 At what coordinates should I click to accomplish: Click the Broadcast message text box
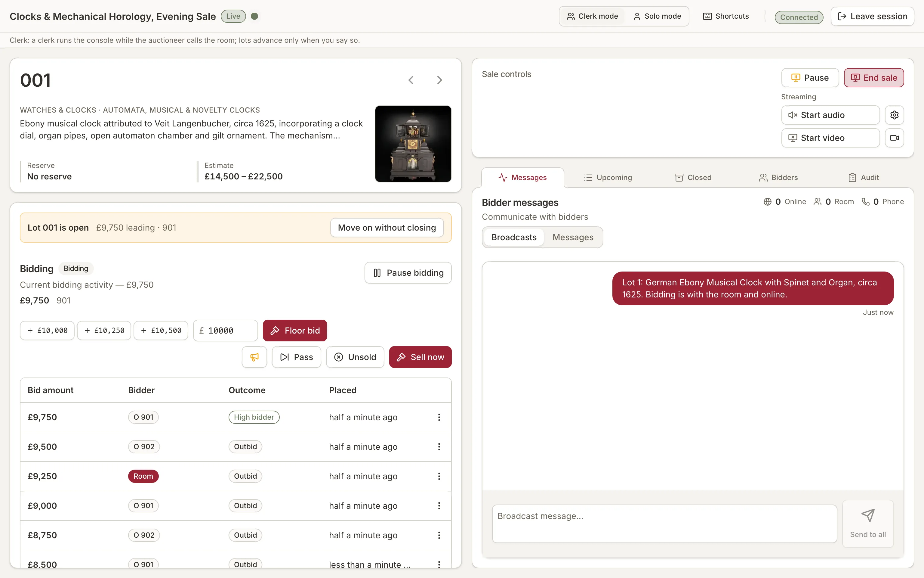point(664,524)
